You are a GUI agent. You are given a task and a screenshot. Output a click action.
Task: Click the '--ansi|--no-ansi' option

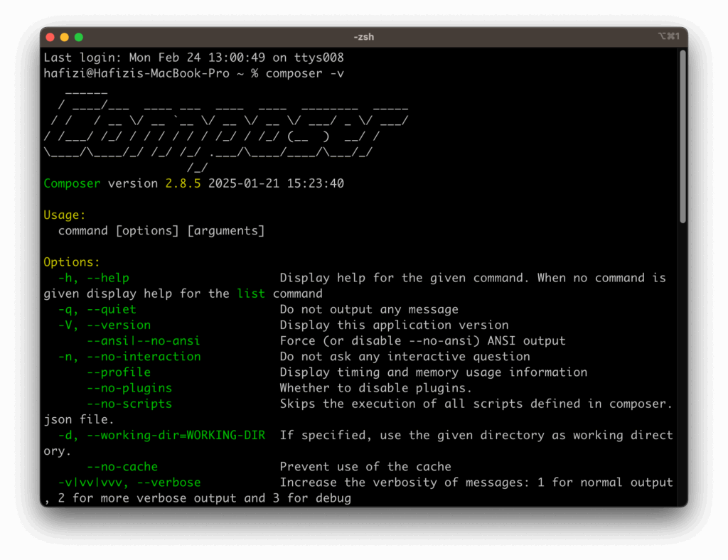point(144,341)
